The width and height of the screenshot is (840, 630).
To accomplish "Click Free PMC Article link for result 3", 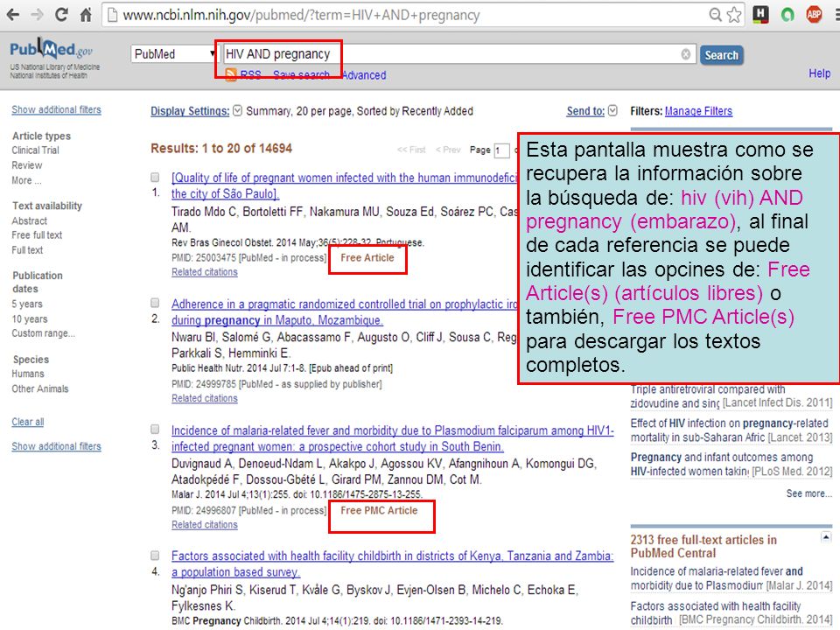I will click(x=379, y=510).
